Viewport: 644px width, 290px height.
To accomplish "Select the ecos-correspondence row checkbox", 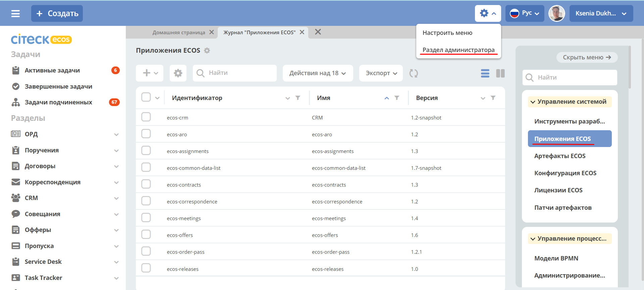I will pos(146,201).
